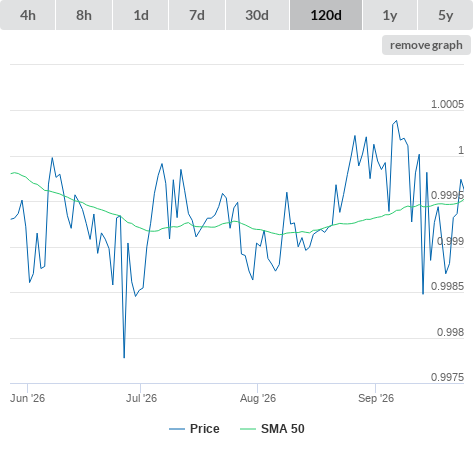Switch the chart to 1y
Image resolution: width=474 pixels, height=455 pixels.
(x=390, y=15)
